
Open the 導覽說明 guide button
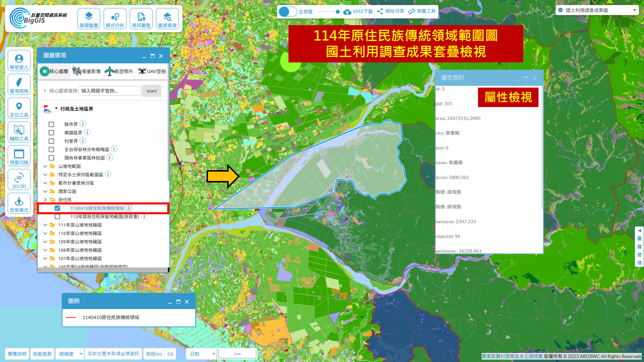(x=17, y=354)
